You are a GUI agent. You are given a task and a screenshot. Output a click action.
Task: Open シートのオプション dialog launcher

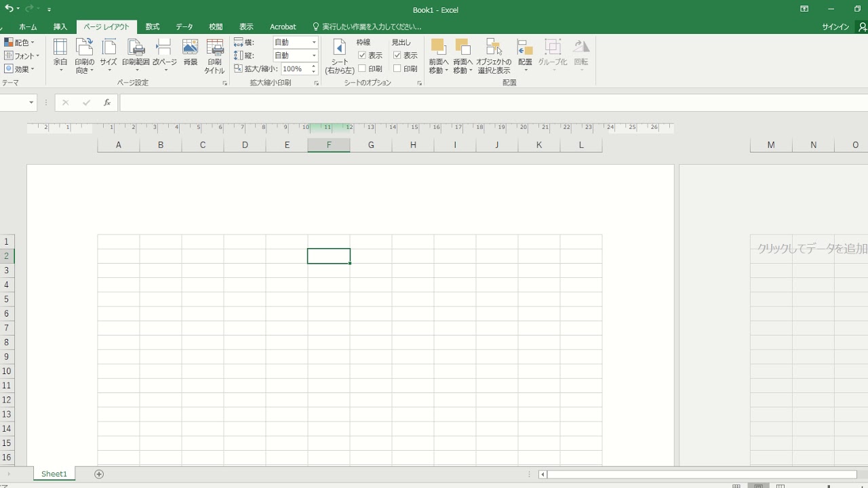point(419,83)
